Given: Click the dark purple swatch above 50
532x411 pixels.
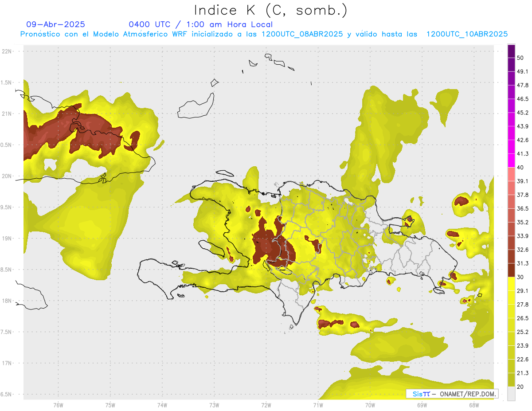Looking at the screenshot, I should 511,51.
